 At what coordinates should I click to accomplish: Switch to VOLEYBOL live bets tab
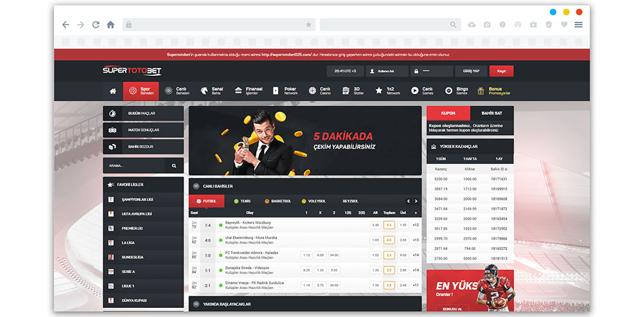(314, 201)
